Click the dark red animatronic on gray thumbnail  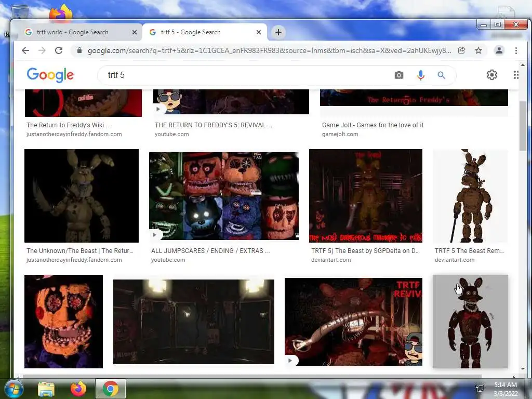point(470,321)
